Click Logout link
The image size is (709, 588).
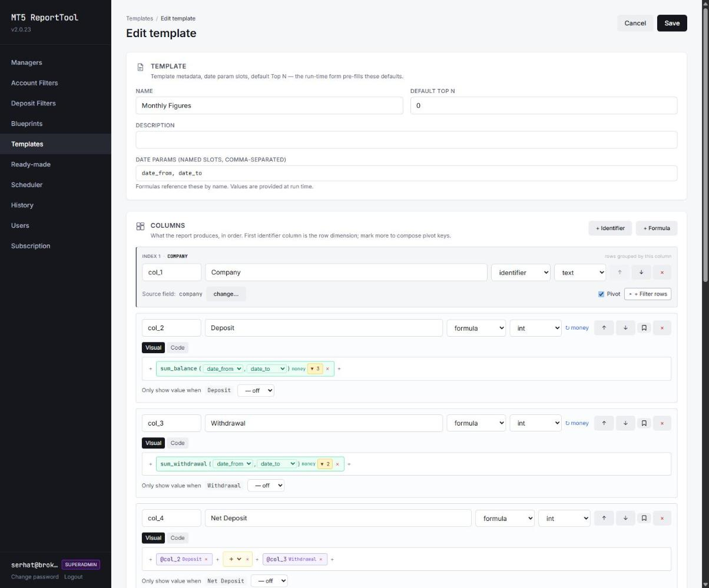pyautogui.click(x=73, y=577)
